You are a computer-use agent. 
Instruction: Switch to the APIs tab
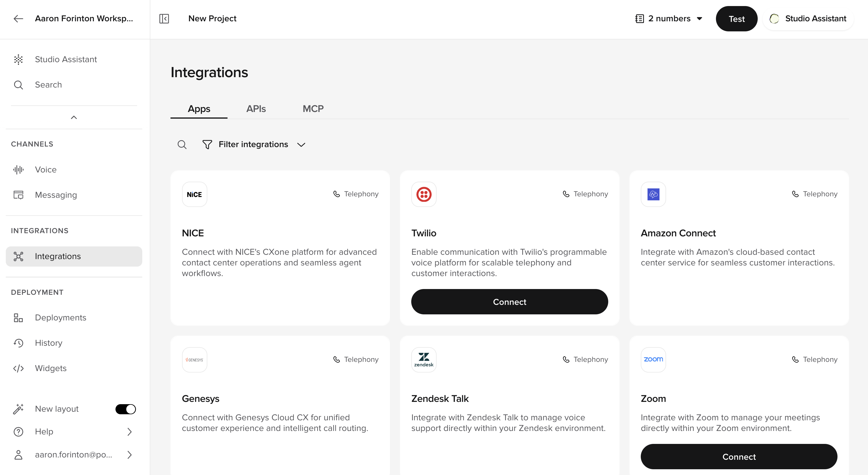pyautogui.click(x=256, y=109)
